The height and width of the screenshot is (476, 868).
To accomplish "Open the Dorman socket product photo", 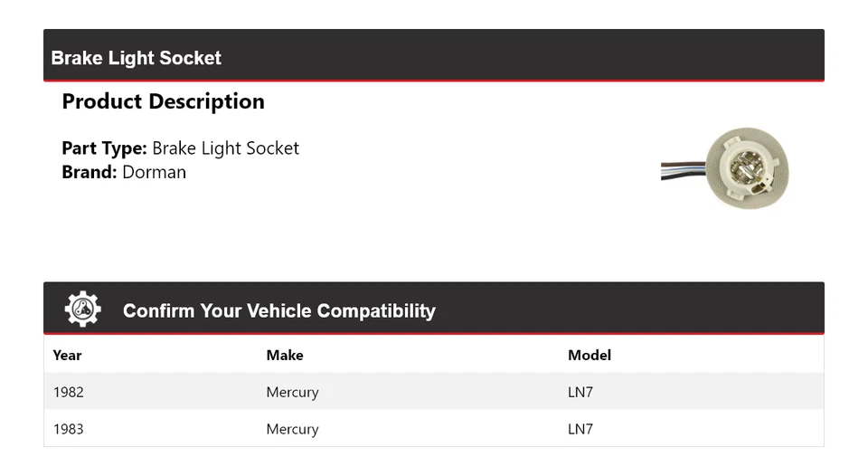I will pyautogui.click(x=728, y=168).
